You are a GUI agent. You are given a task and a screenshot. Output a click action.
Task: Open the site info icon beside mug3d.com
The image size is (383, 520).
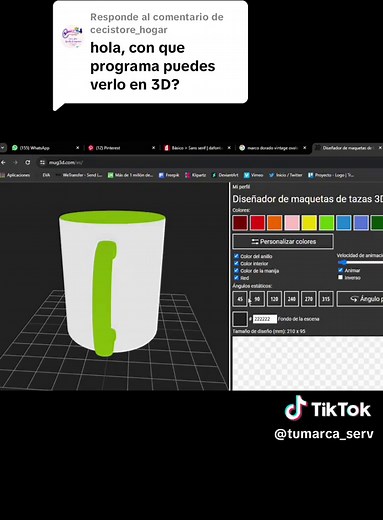42,162
